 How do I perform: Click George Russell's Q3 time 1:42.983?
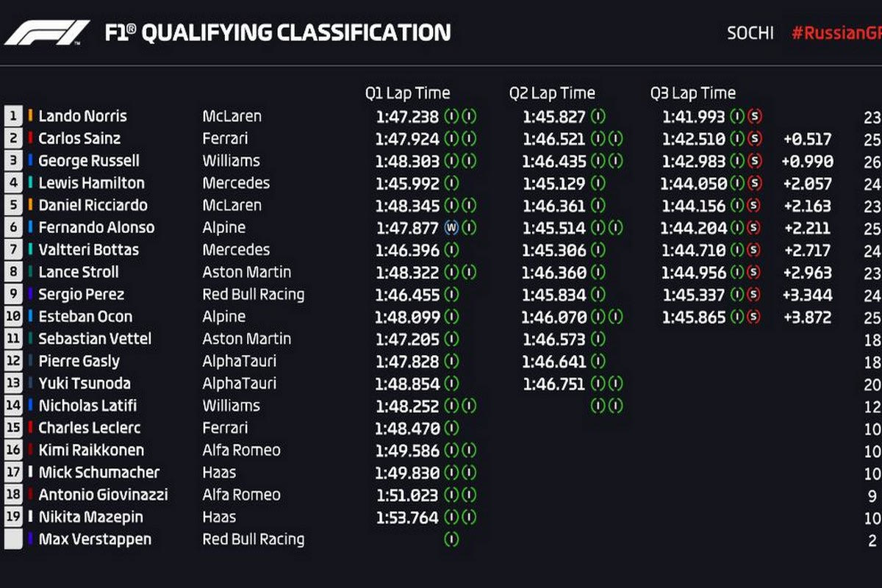pos(693,161)
